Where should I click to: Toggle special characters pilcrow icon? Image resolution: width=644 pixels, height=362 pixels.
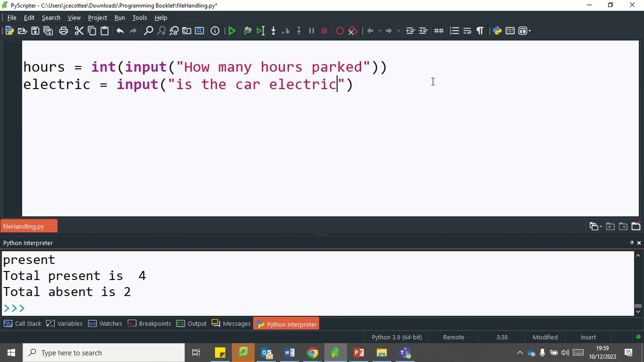point(480,31)
